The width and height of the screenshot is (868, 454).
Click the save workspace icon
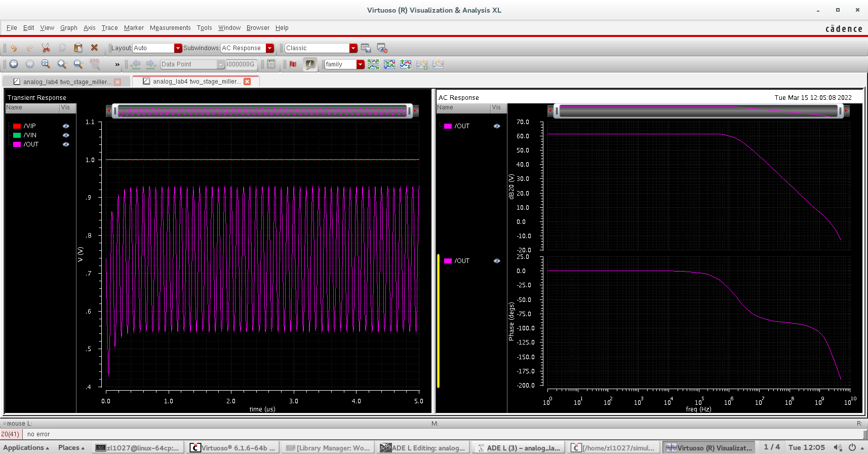coord(366,48)
